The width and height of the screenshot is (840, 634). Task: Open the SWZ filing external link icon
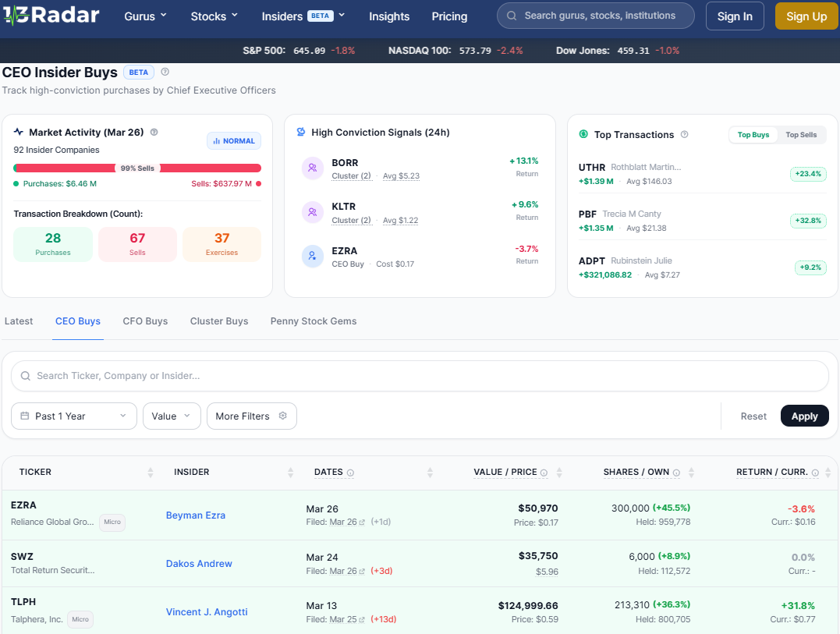pyautogui.click(x=362, y=572)
